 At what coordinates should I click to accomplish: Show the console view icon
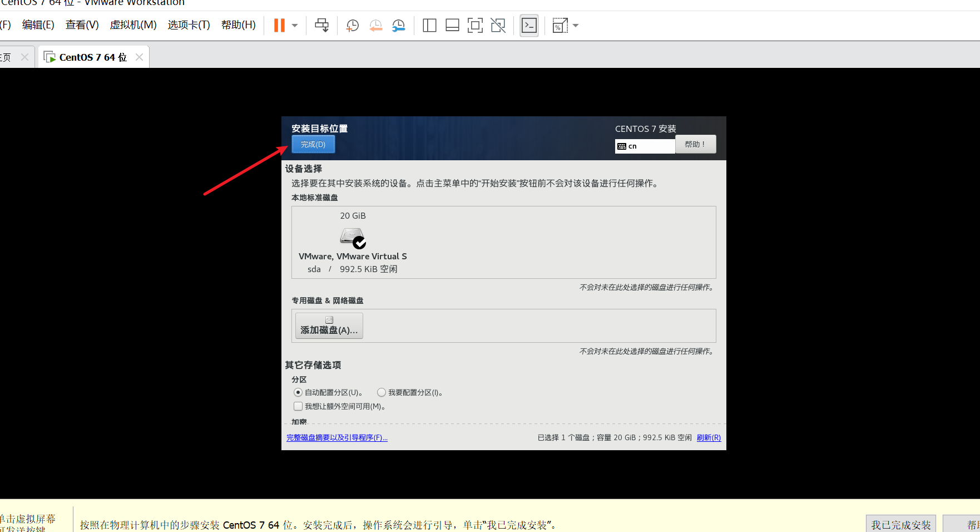click(529, 25)
